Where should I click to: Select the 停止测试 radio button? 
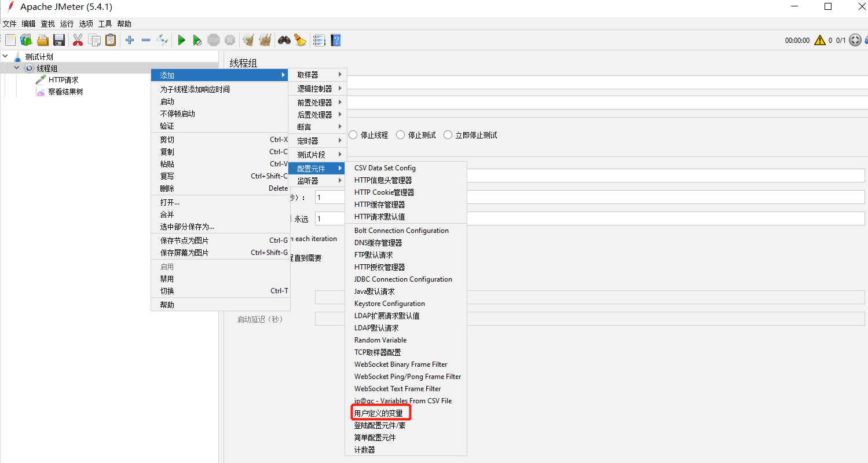click(401, 135)
